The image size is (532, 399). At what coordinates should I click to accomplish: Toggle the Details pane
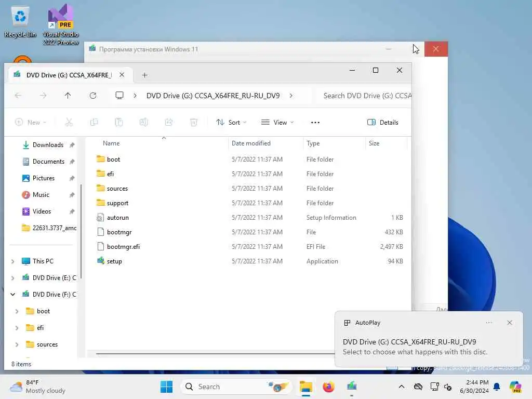383,123
